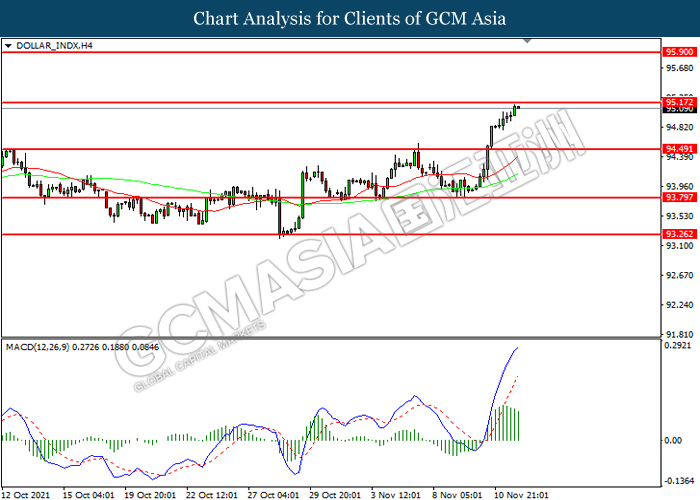Select the 93.262 support price label
Image resolution: width=700 pixels, height=500 pixels.
(679, 234)
